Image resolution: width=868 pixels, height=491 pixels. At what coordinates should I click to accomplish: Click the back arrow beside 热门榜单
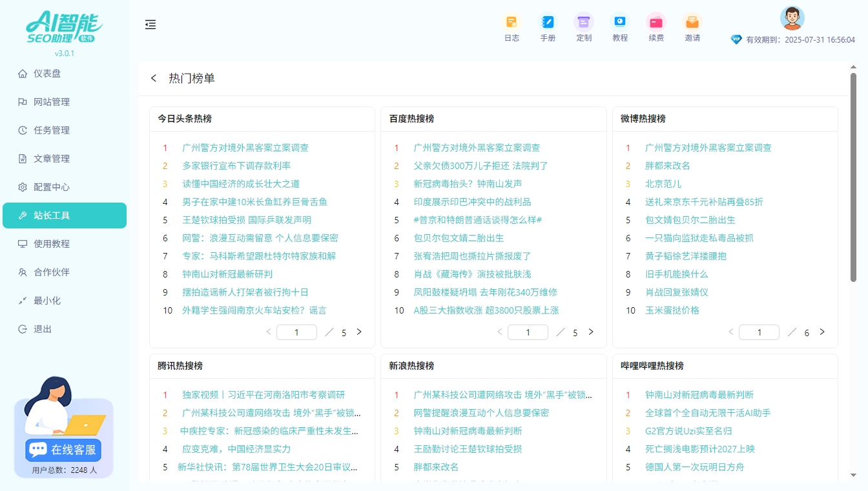153,78
